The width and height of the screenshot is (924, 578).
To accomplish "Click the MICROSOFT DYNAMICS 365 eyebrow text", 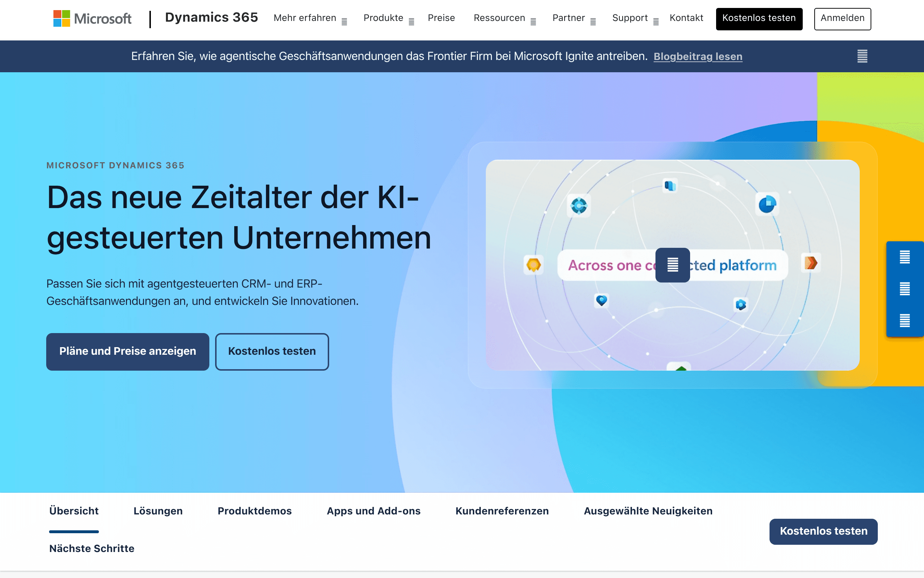I will pyautogui.click(x=115, y=165).
